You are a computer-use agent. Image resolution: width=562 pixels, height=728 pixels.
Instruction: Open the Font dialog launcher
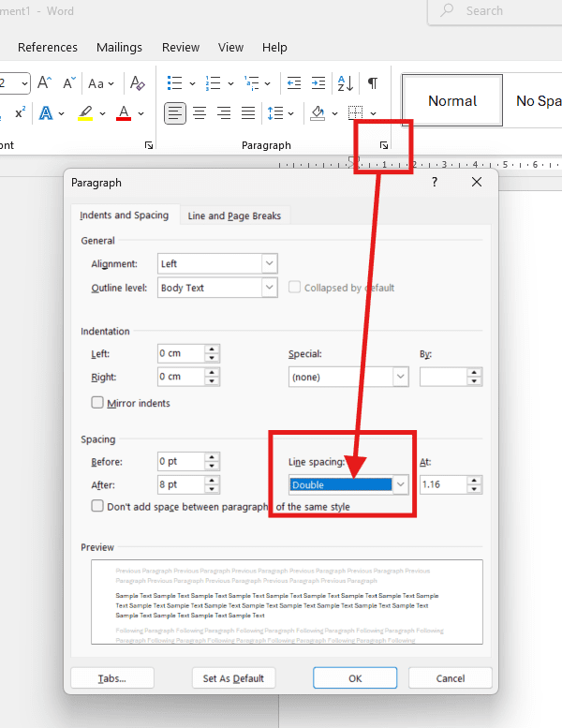(149, 145)
